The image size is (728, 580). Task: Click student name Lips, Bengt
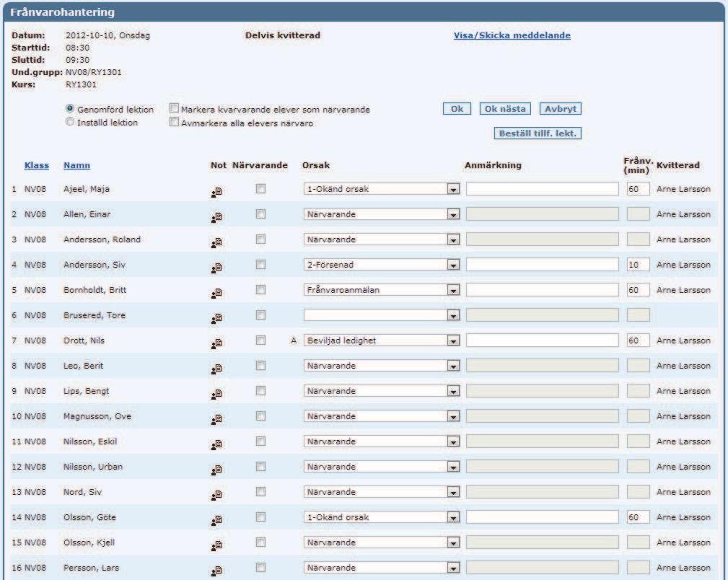click(x=87, y=391)
